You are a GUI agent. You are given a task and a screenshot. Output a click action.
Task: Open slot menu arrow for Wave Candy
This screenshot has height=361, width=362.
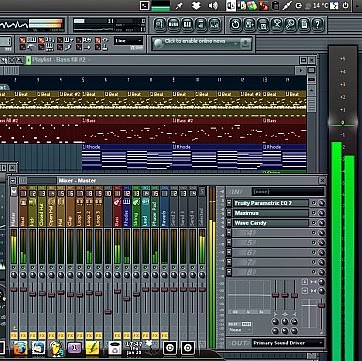point(229,223)
